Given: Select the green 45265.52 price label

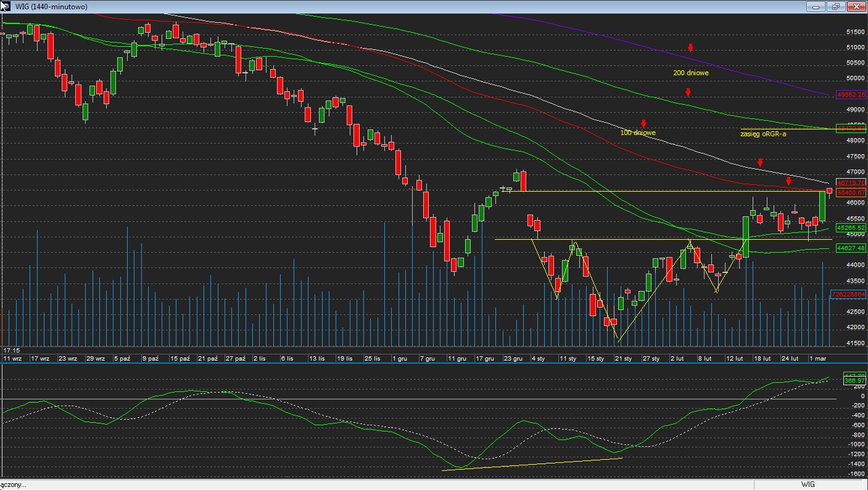Looking at the screenshot, I should (851, 227).
